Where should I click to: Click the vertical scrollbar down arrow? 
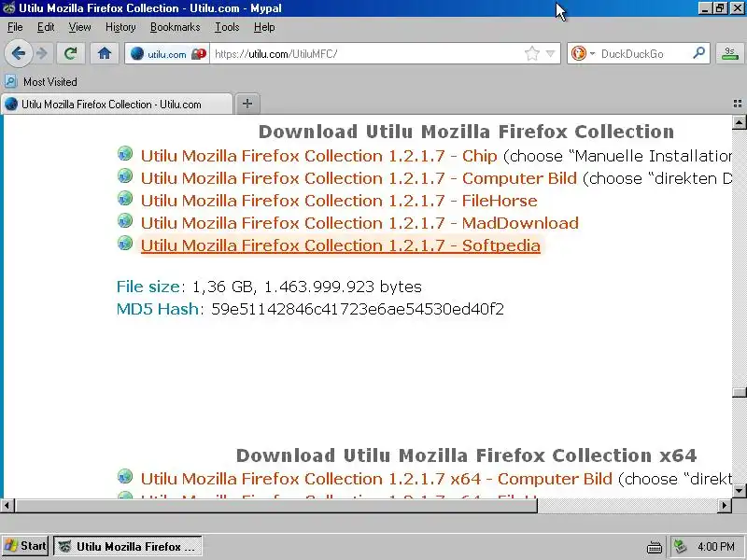pyautogui.click(x=739, y=491)
